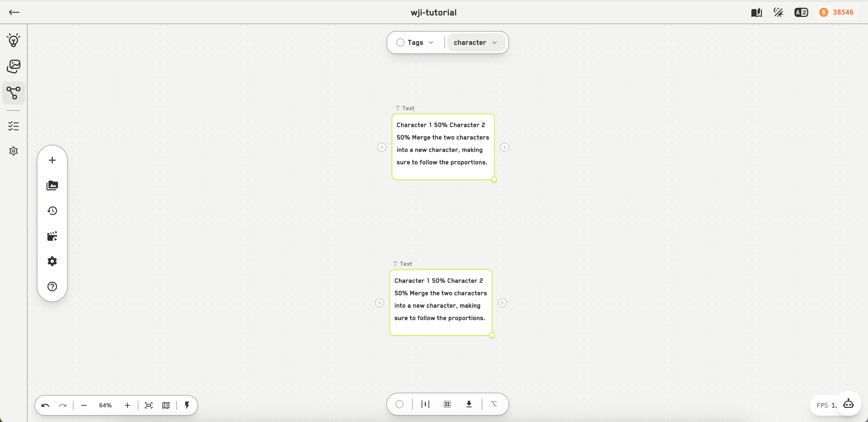Click the 64% zoom level

(105, 405)
